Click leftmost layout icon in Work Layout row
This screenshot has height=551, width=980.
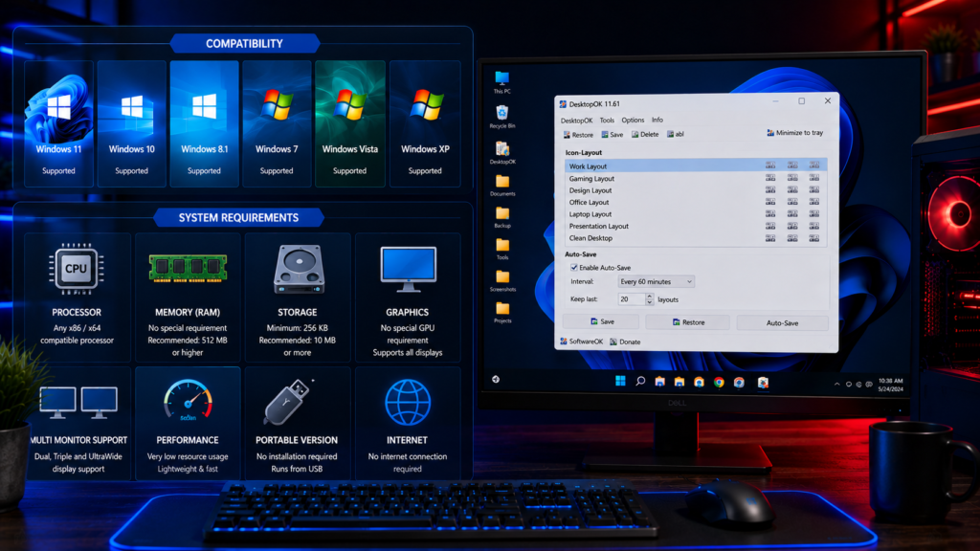(x=770, y=165)
